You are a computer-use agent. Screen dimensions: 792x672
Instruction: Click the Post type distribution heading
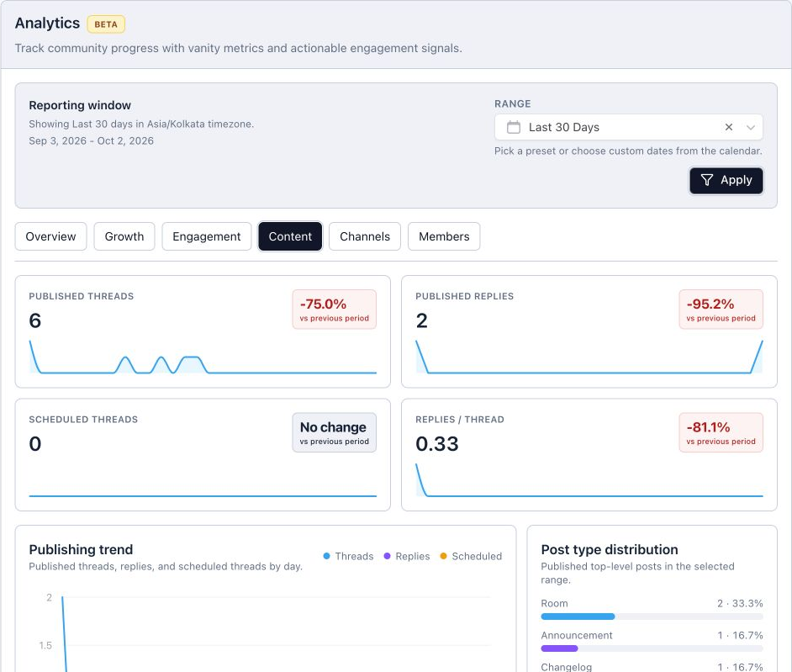[x=610, y=549]
